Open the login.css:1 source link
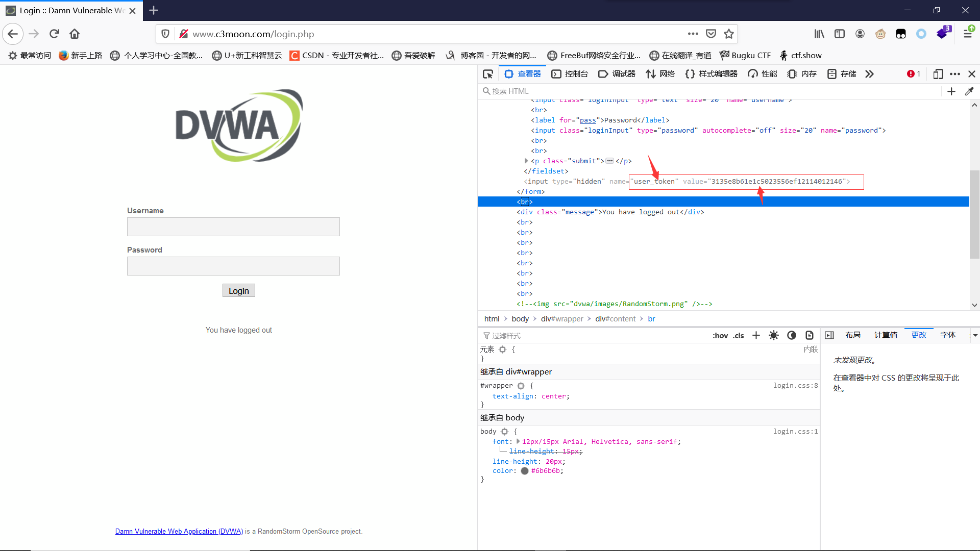The image size is (980, 551). coord(795,432)
